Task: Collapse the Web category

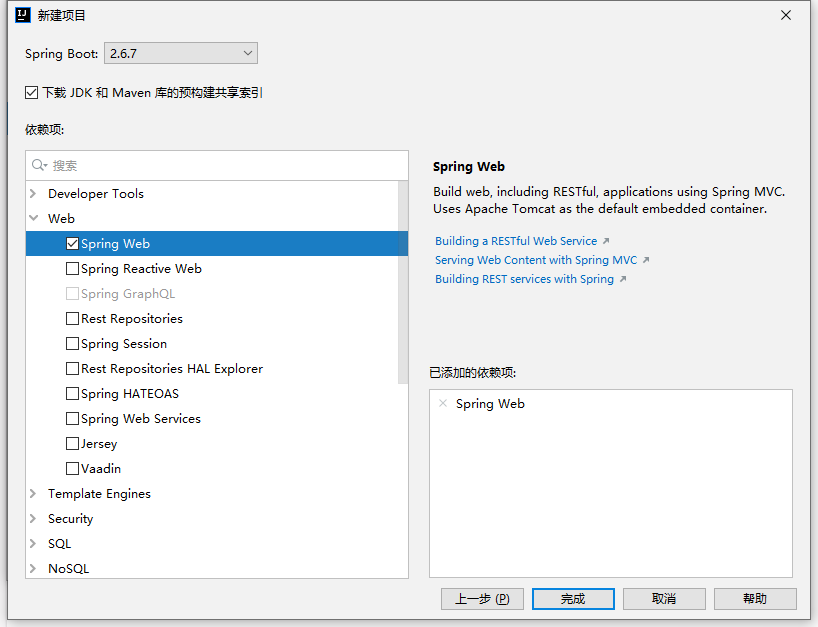Action: tap(33, 219)
